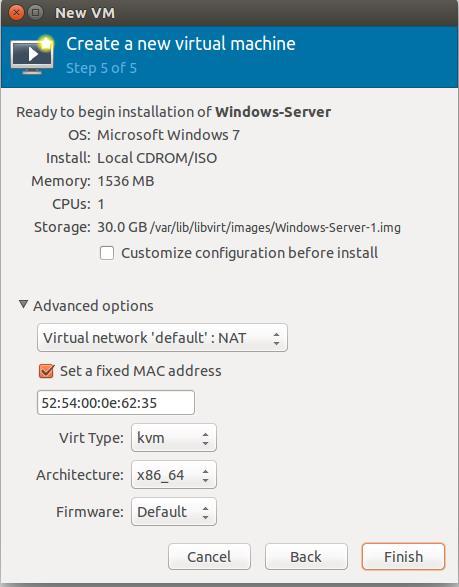The width and height of the screenshot is (459, 587).
Task: Open the Virtual network 'default' NAT dropdown
Action: [x=162, y=338]
